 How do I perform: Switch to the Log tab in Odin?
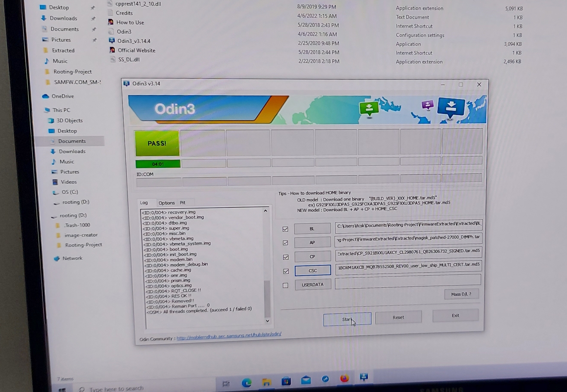[x=144, y=203]
